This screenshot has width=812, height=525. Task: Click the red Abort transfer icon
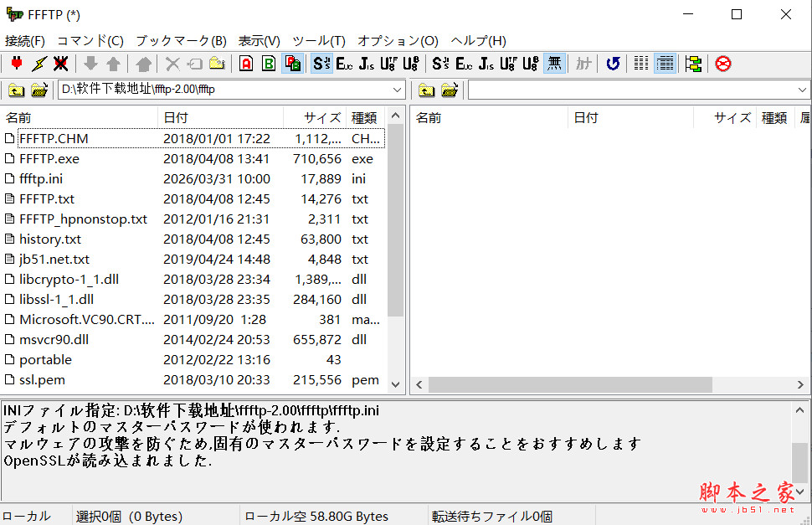tap(723, 64)
